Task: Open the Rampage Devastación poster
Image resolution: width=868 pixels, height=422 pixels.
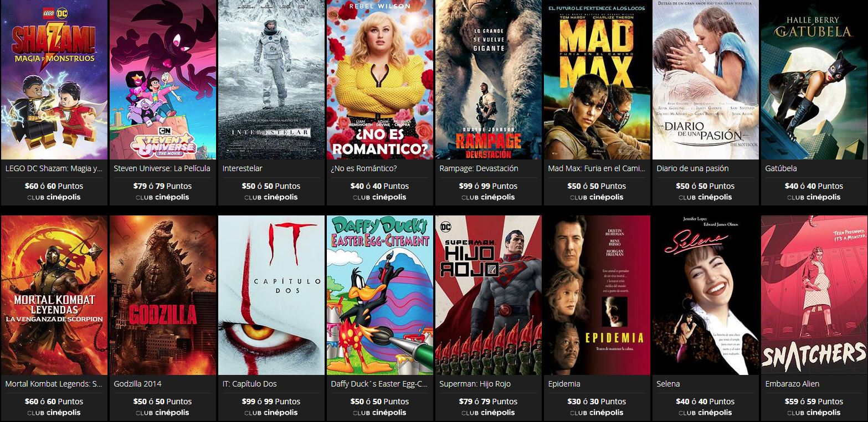Action: tap(489, 80)
